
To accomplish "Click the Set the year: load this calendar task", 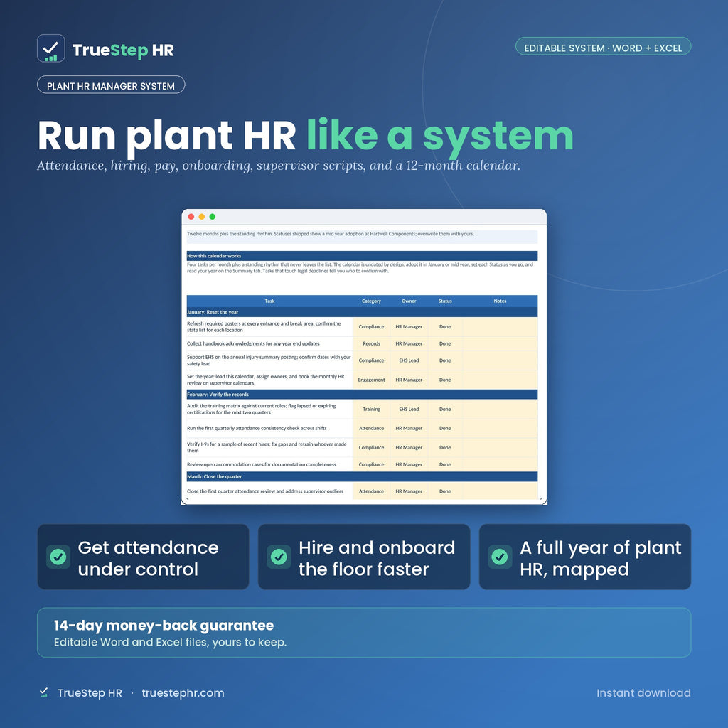I will click(269, 380).
